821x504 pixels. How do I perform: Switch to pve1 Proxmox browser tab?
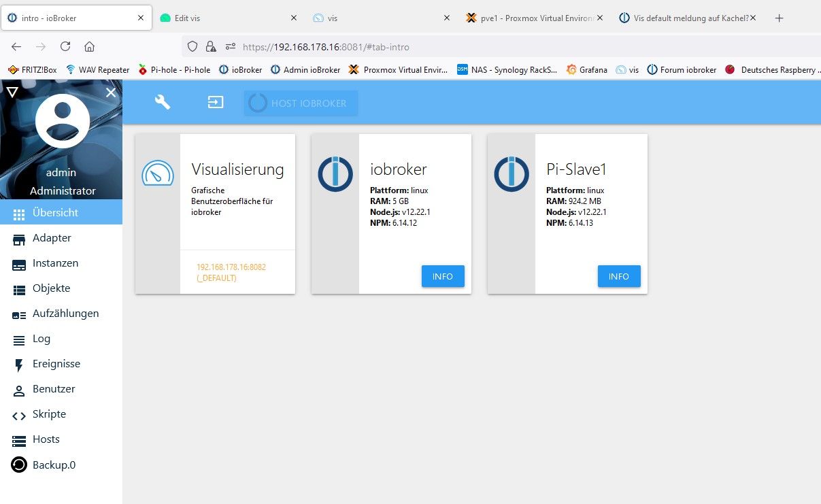(x=534, y=18)
